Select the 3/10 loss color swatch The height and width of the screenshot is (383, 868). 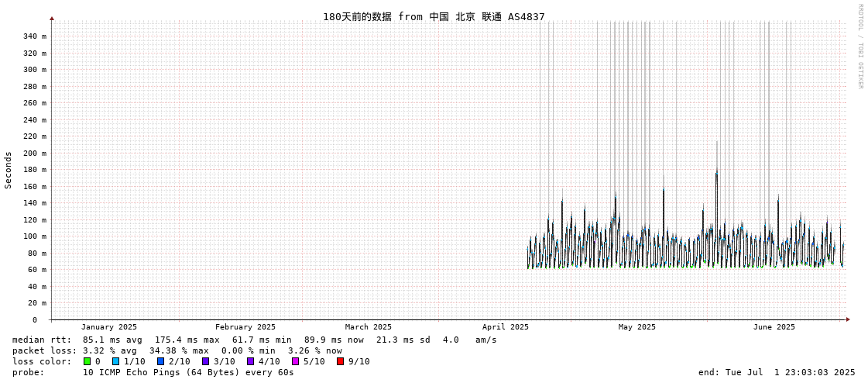[x=205, y=361]
